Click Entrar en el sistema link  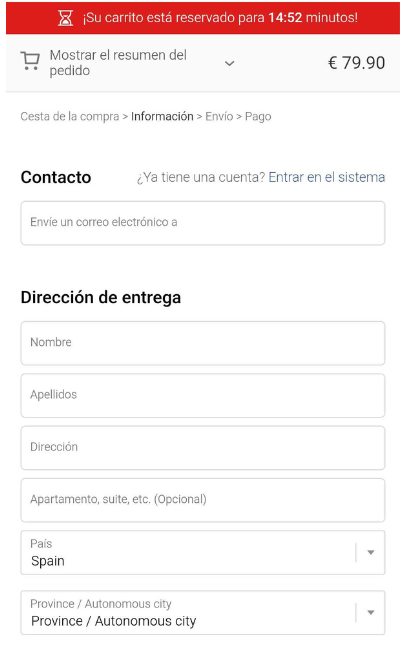tap(327, 177)
